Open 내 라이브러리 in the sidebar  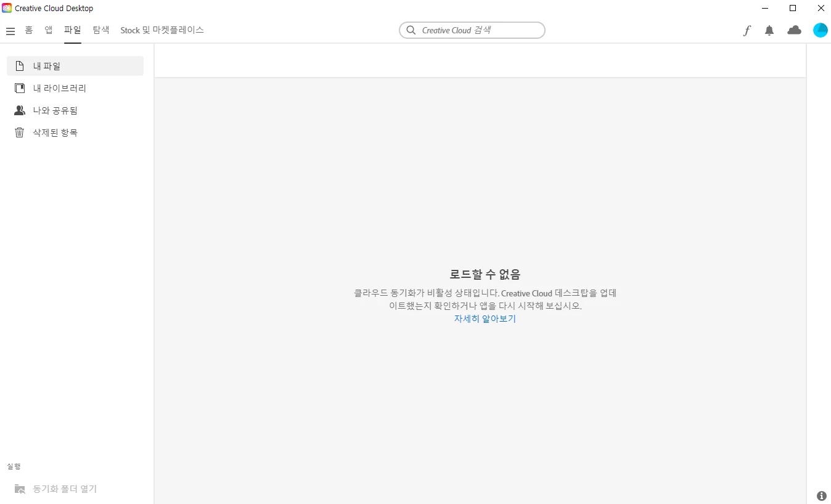[x=75, y=88]
